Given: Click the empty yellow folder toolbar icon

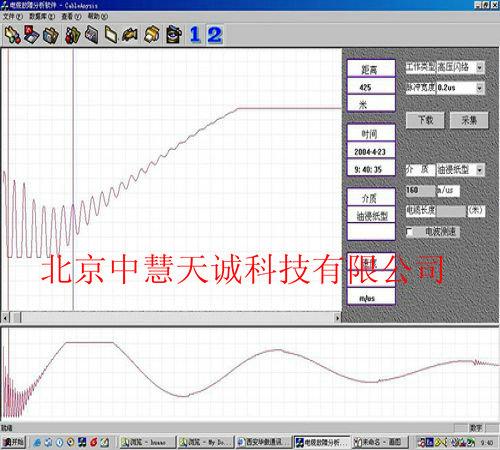Looking at the screenshot, I should [111, 35].
